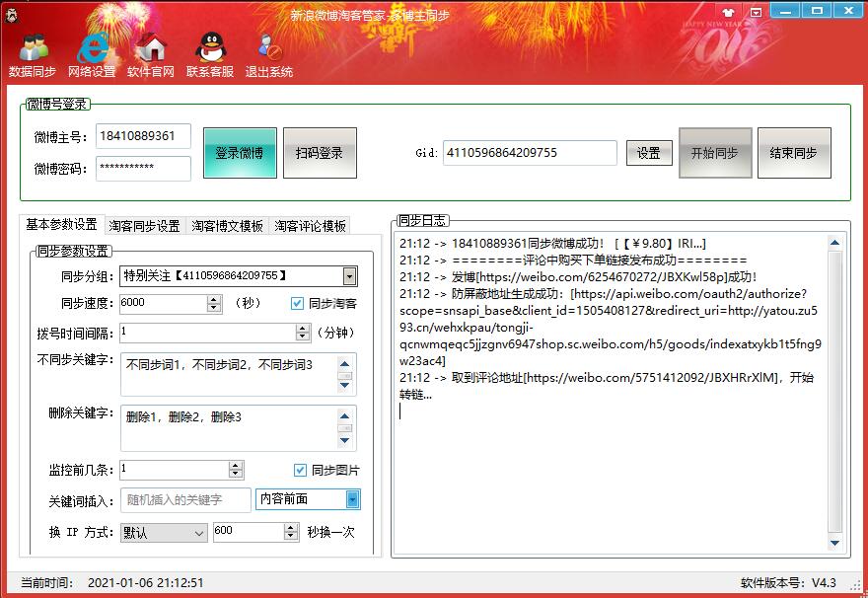The height and width of the screenshot is (598, 868).
Task: Click 删除关键字 scroll down arrow
Action: pos(345,440)
